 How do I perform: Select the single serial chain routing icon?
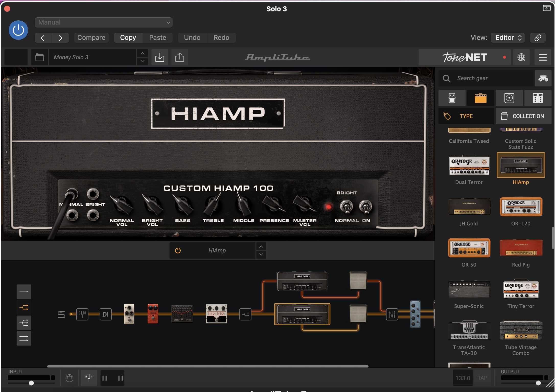tap(24, 292)
